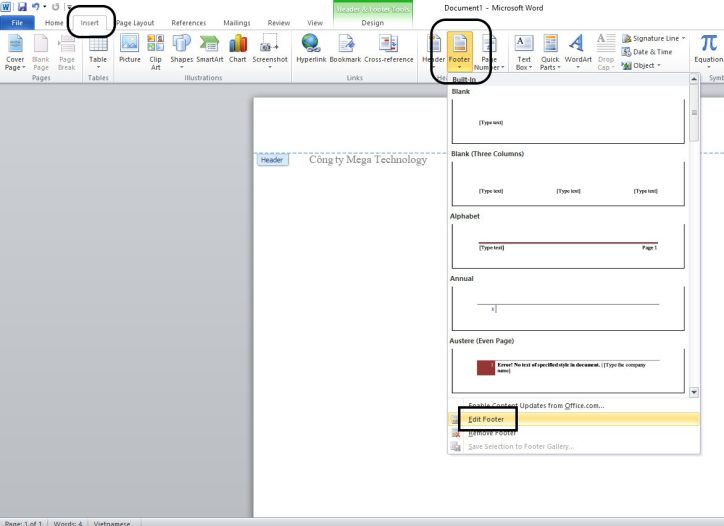Click the footer gallery scrollbar thumb
724x526 pixels.
tap(694, 113)
